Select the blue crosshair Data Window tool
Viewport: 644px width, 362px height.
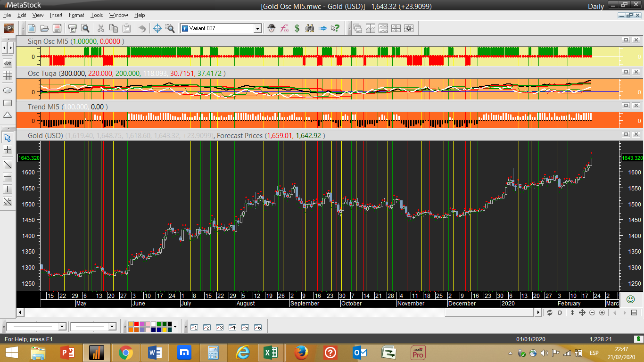158,28
